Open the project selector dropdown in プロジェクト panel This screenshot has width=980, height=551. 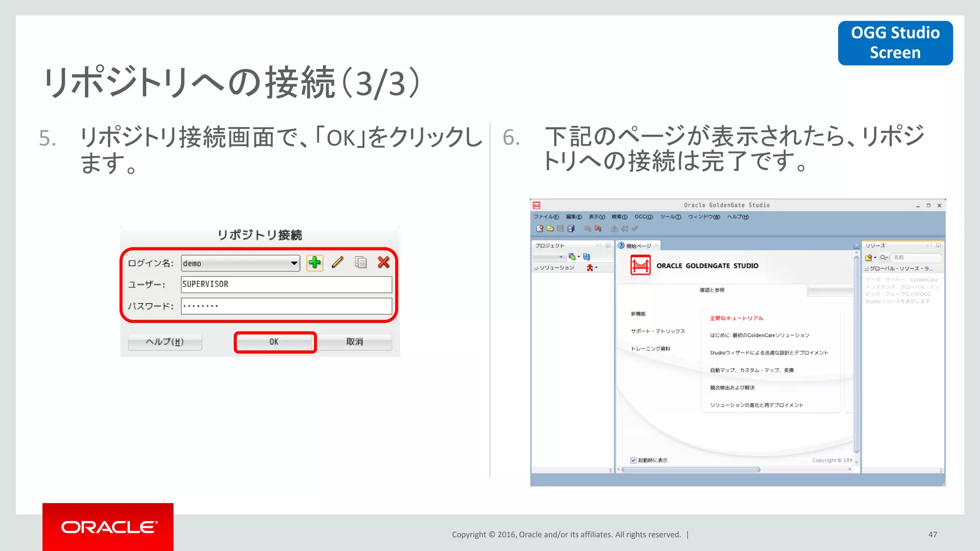[549, 257]
